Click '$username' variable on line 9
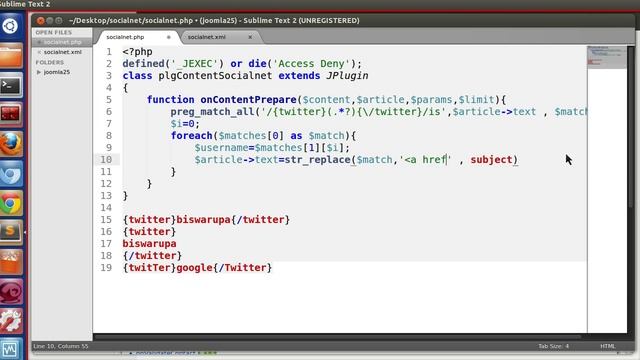 coord(222,148)
